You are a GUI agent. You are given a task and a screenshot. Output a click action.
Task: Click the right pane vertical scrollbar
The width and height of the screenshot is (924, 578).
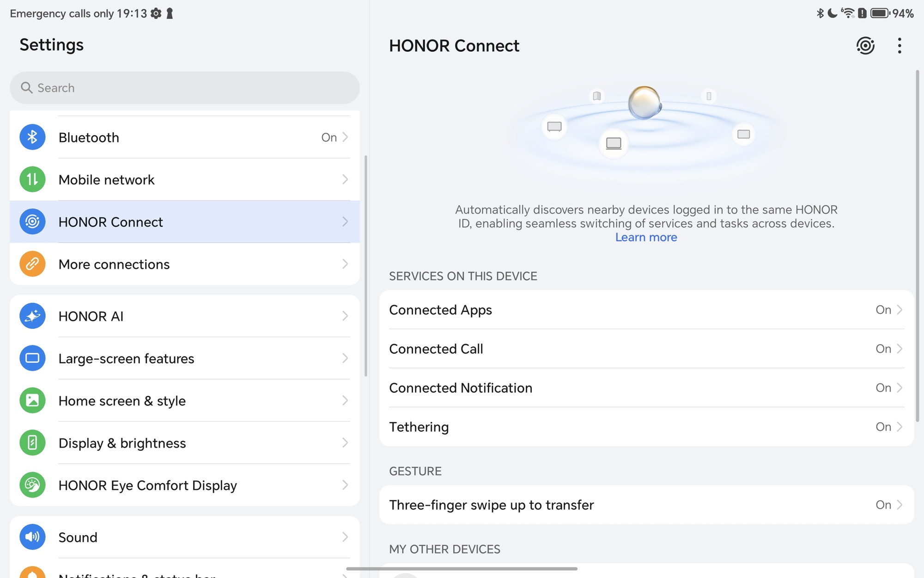[x=917, y=245]
